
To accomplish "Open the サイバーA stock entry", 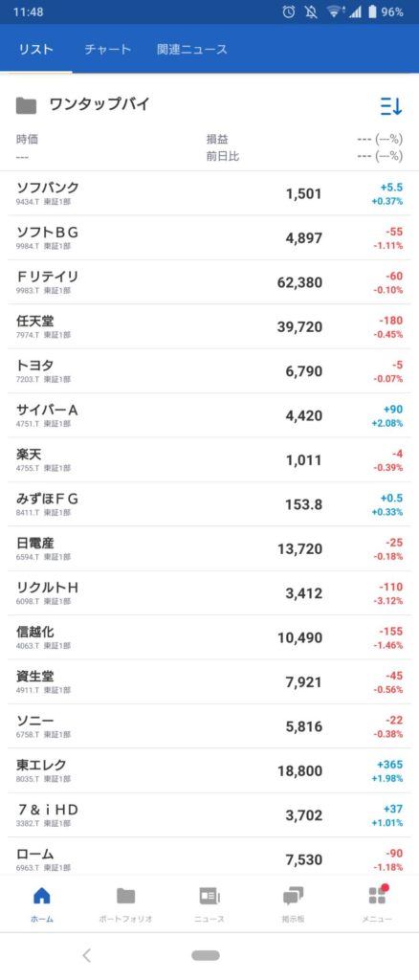I will pos(209,415).
